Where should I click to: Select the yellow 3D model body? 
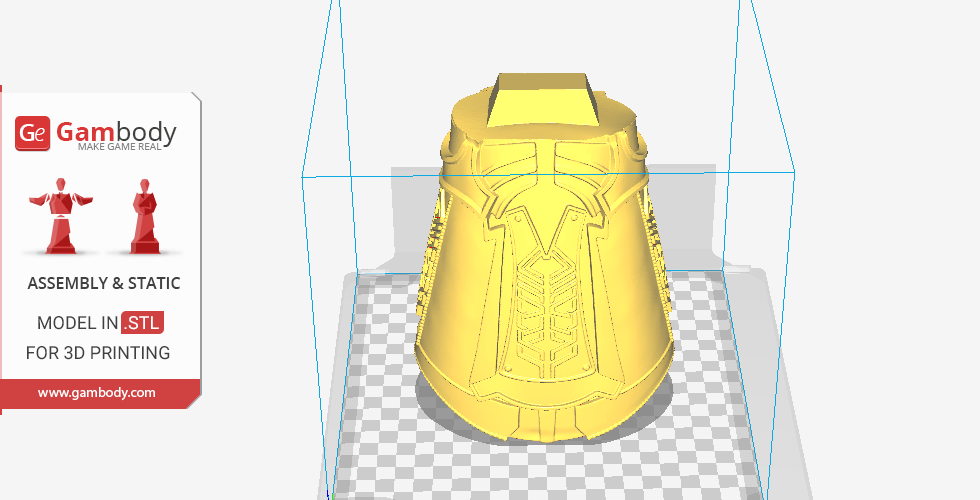click(x=470, y=300)
